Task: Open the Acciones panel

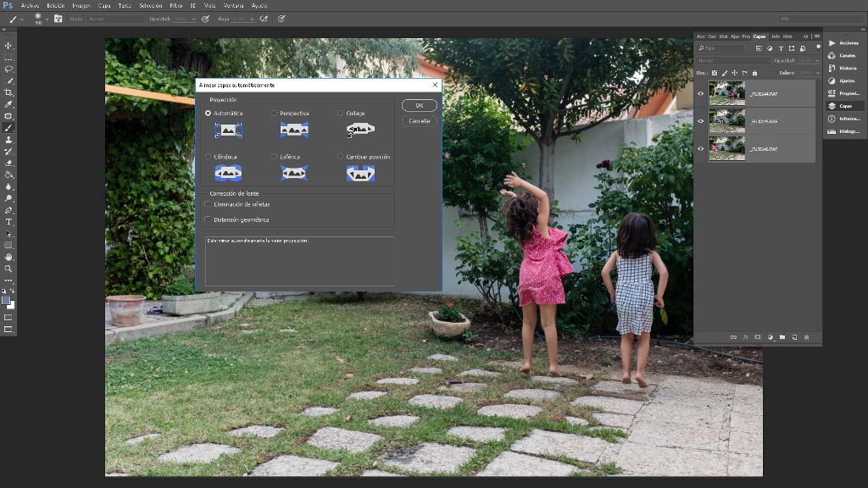Action: pos(844,42)
